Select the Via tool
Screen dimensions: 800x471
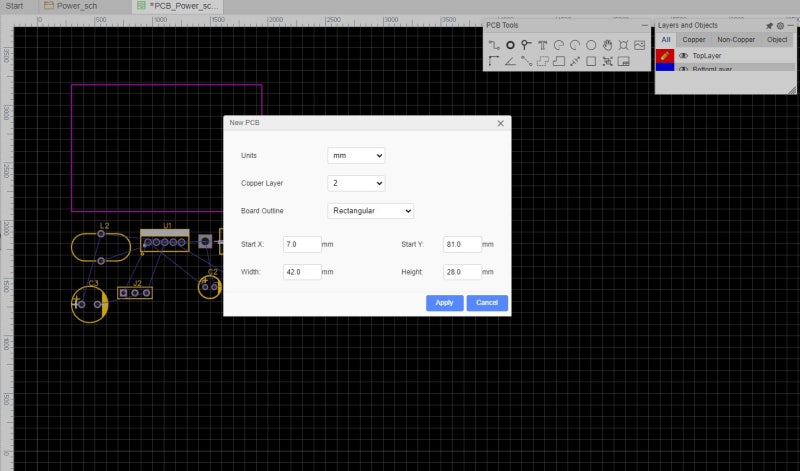[x=526, y=45]
